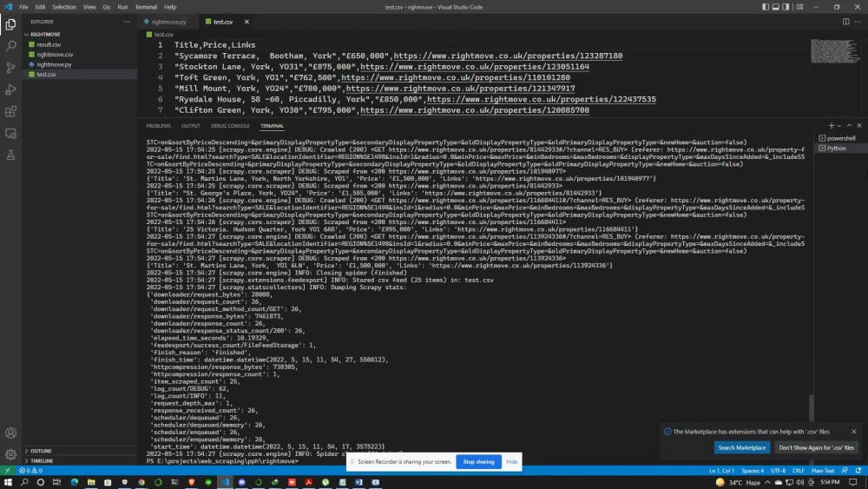Open the Testing flask view

(10, 155)
